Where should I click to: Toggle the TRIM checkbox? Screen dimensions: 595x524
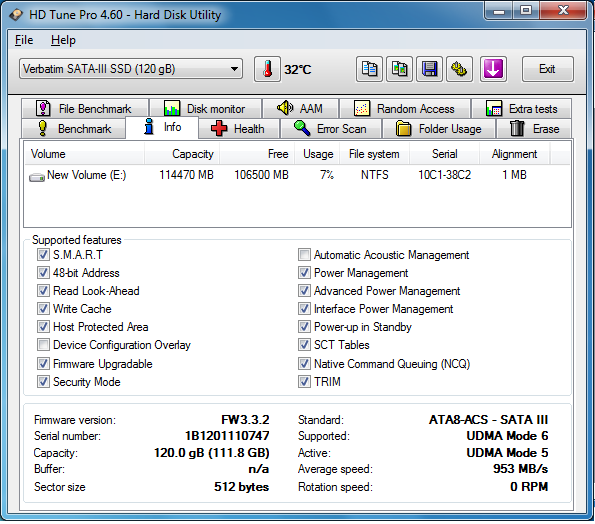304,381
